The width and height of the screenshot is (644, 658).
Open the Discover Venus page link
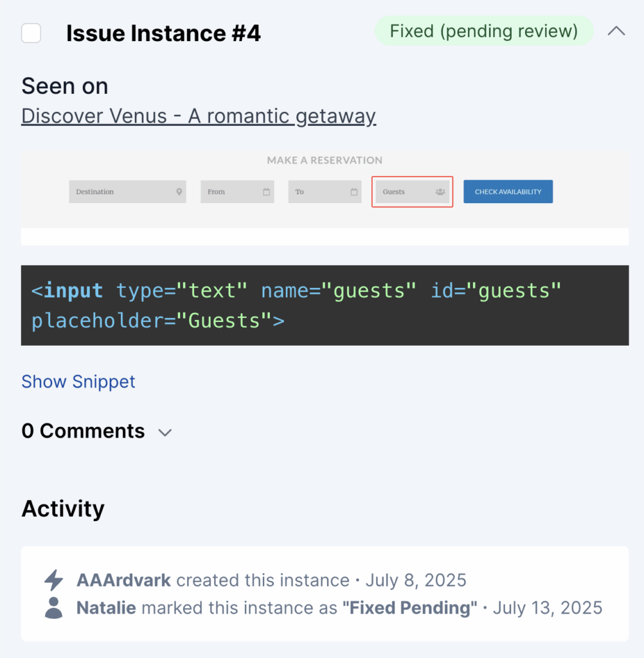199,116
